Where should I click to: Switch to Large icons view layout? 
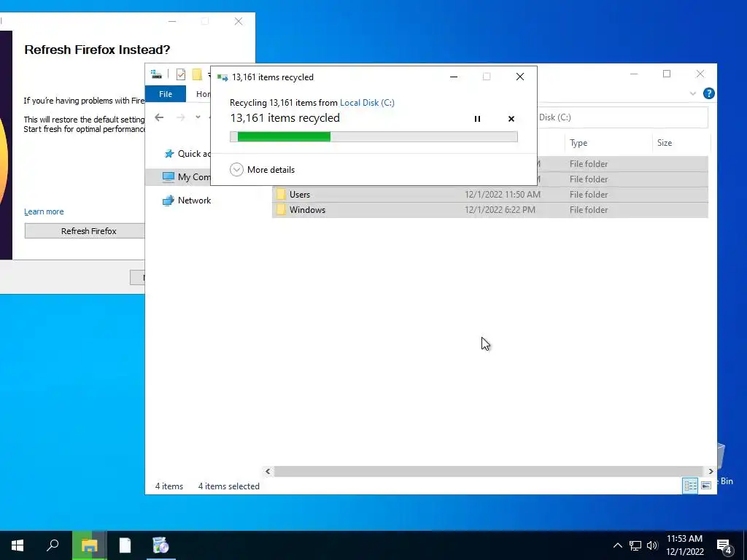tap(706, 485)
